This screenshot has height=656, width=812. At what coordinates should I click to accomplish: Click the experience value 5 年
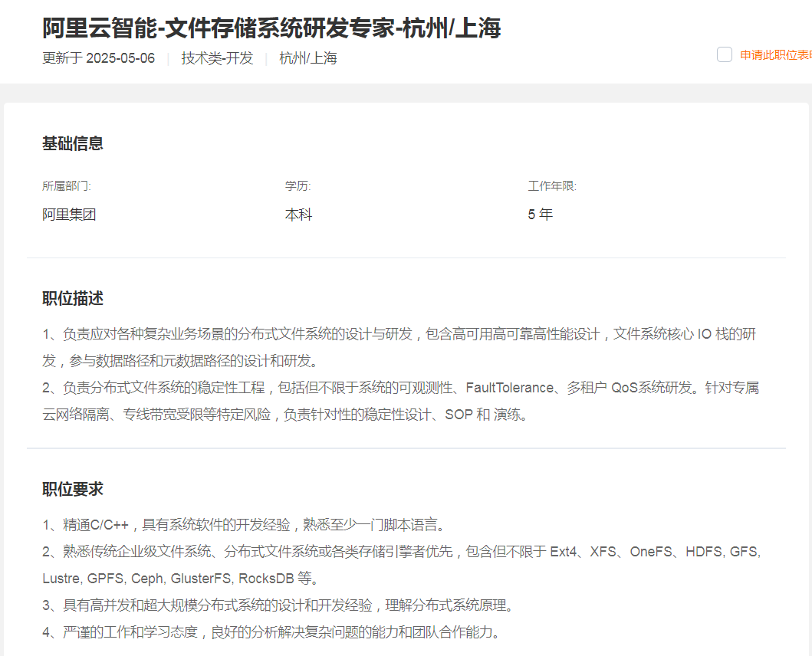coord(540,215)
